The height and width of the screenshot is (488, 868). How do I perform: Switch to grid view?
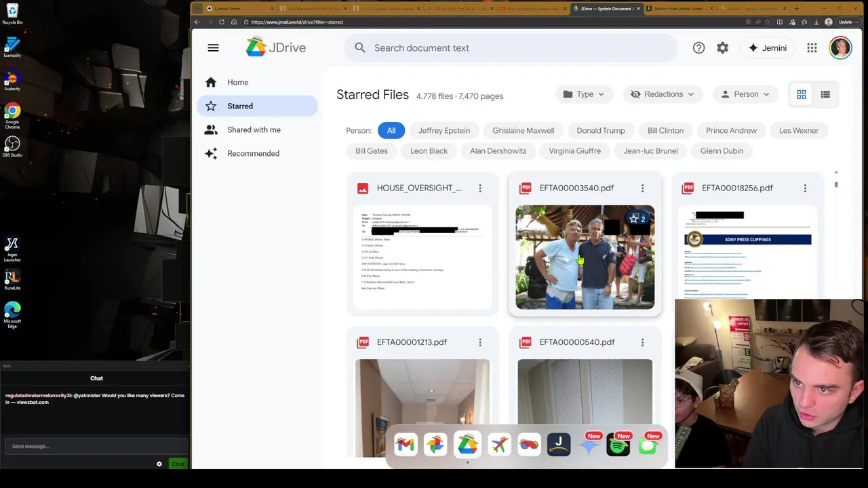(x=802, y=94)
